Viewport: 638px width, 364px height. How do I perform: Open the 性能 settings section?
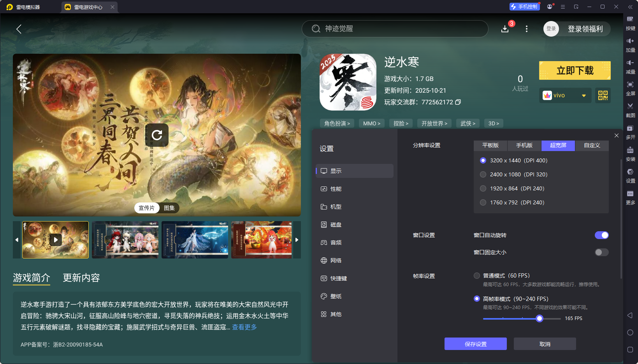355,189
